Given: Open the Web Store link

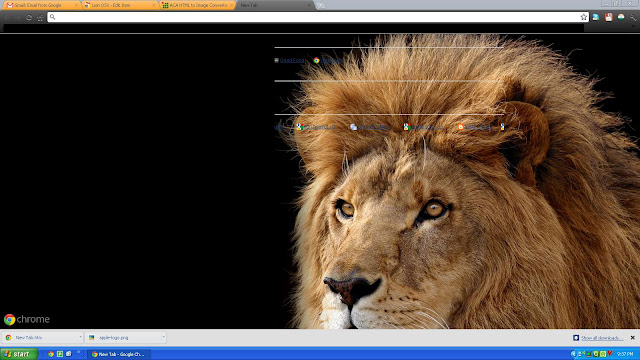Looking at the screenshot, I should pos(328,60).
